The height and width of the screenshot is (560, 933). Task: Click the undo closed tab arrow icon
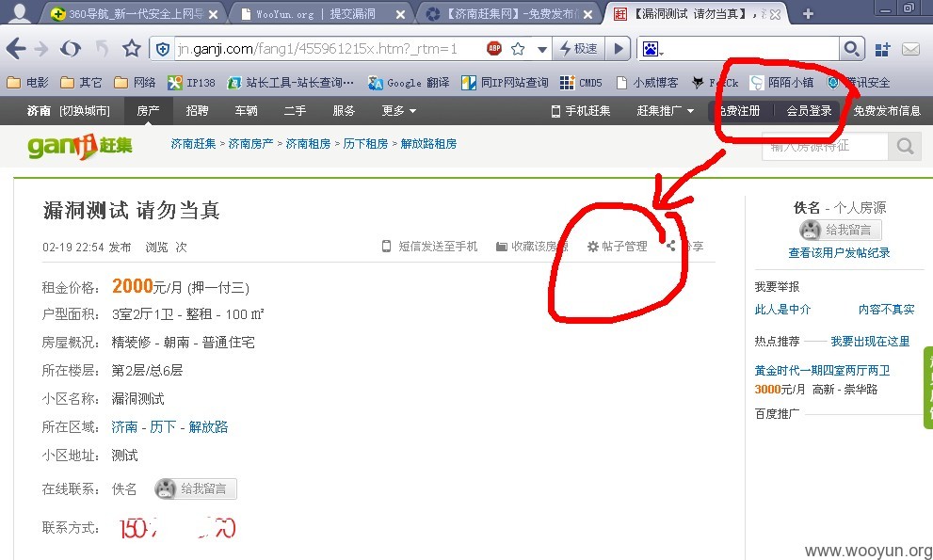(102, 49)
